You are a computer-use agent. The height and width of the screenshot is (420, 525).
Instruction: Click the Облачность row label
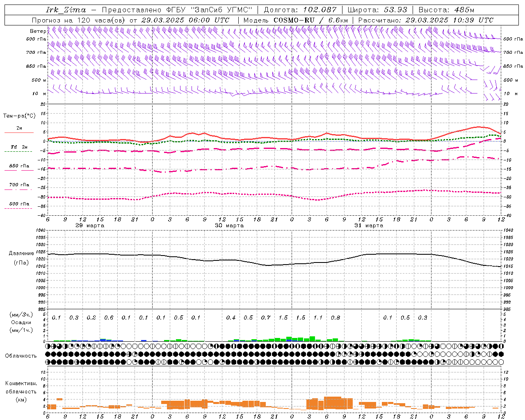[x=21, y=356]
